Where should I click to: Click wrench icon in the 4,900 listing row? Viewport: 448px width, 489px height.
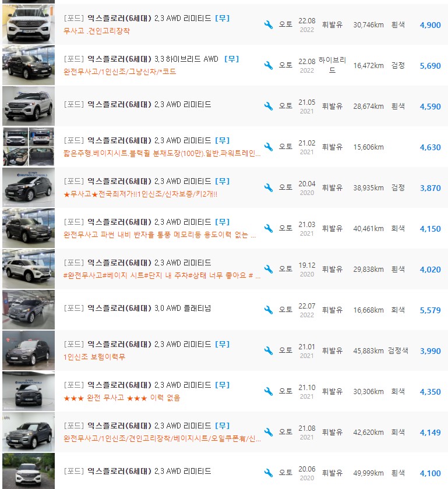click(x=268, y=24)
